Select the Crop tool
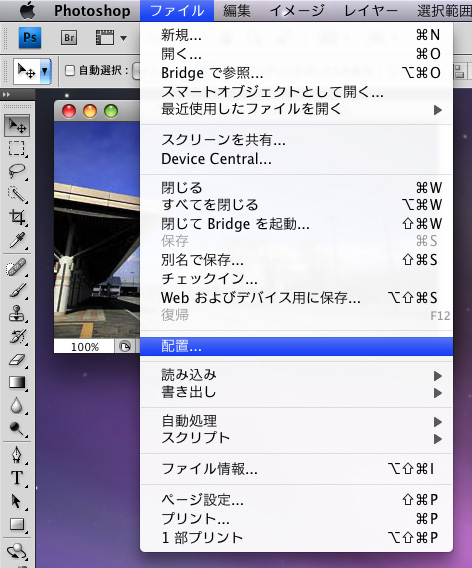This screenshot has width=472, height=568. [x=17, y=217]
